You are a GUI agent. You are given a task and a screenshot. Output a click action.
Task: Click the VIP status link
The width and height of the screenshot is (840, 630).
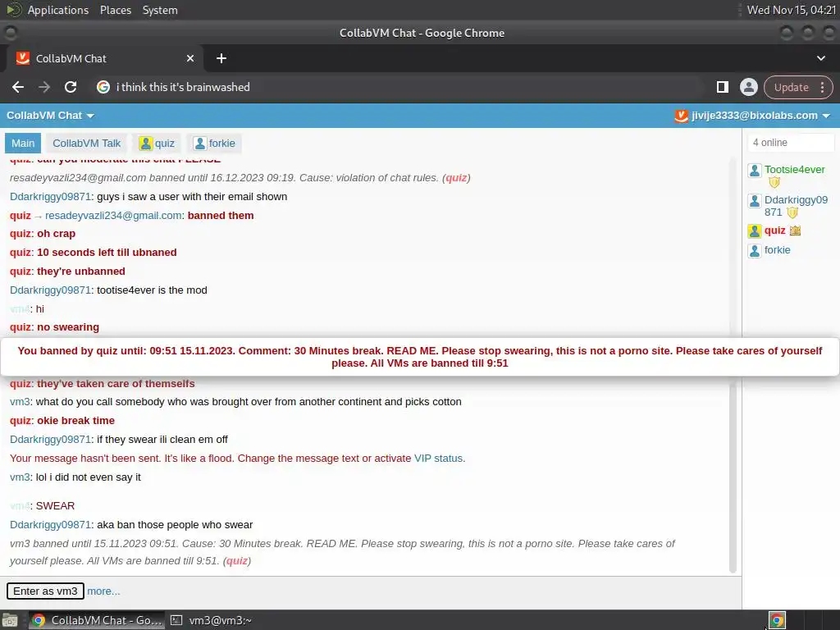tap(438, 459)
